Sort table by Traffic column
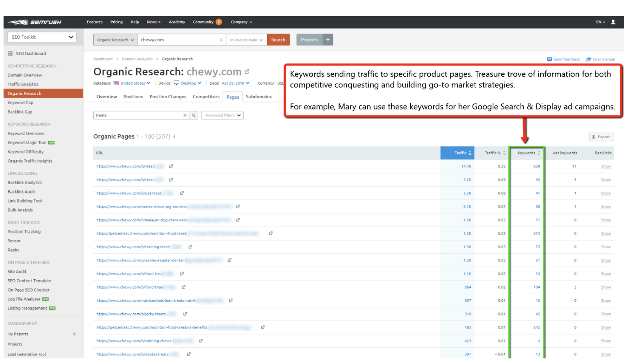This screenshot has width=640, height=364. (x=458, y=153)
